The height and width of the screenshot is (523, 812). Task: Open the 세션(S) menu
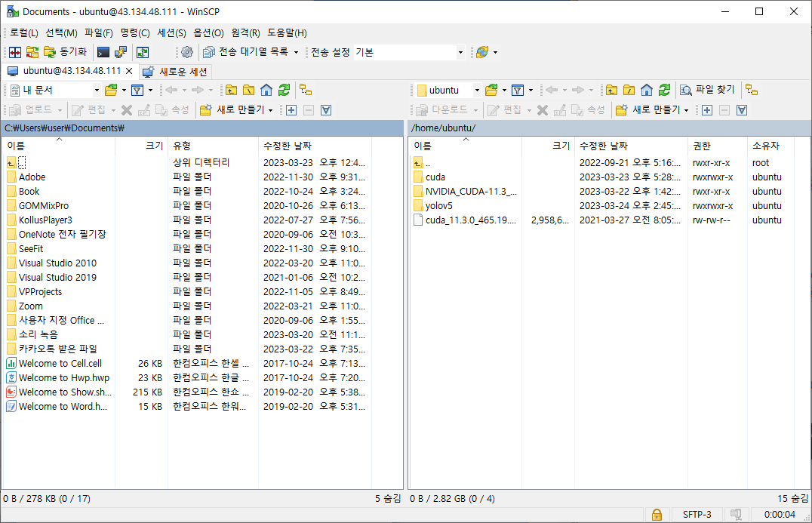pos(171,32)
